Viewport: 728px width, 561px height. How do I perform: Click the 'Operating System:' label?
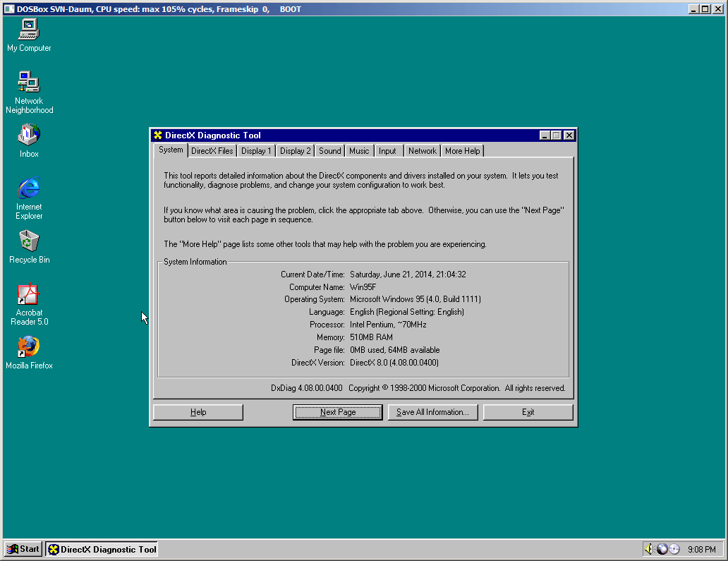315,299
